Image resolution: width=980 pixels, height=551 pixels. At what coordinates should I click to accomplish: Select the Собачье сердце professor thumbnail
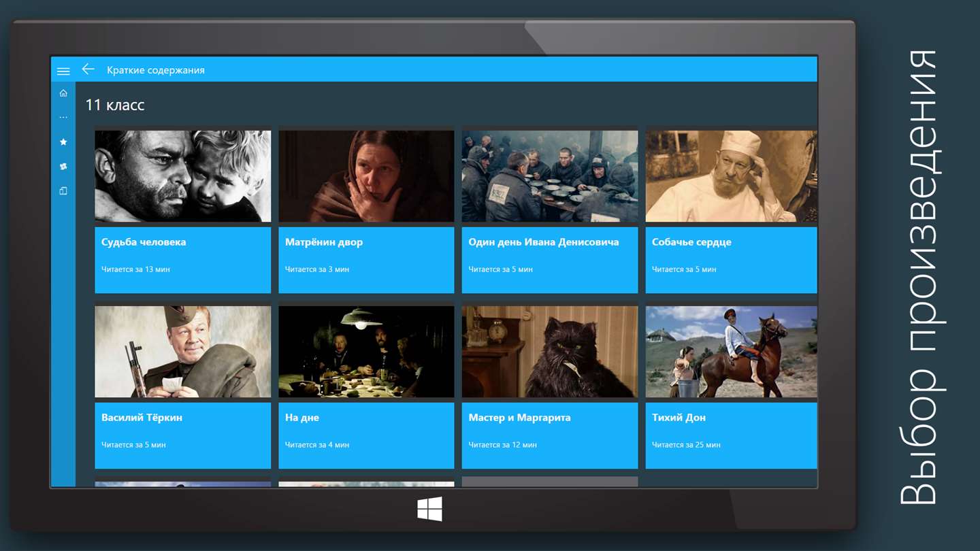tap(731, 176)
